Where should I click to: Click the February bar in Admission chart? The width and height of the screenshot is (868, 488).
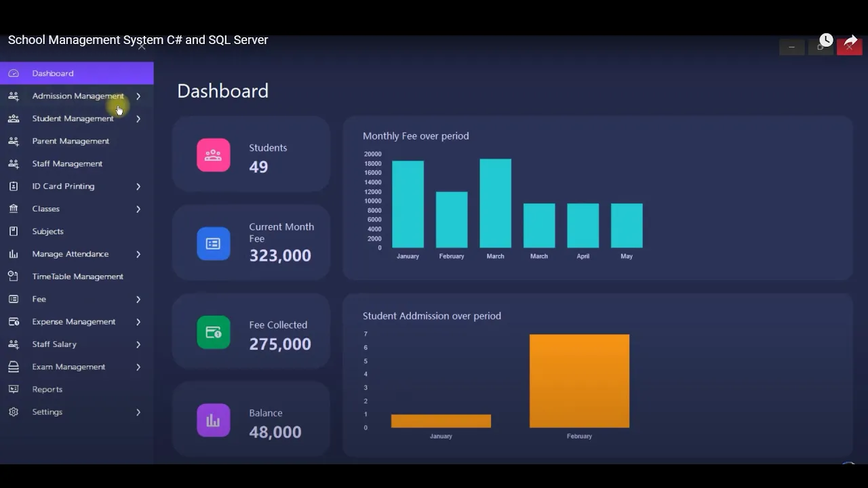579,381
